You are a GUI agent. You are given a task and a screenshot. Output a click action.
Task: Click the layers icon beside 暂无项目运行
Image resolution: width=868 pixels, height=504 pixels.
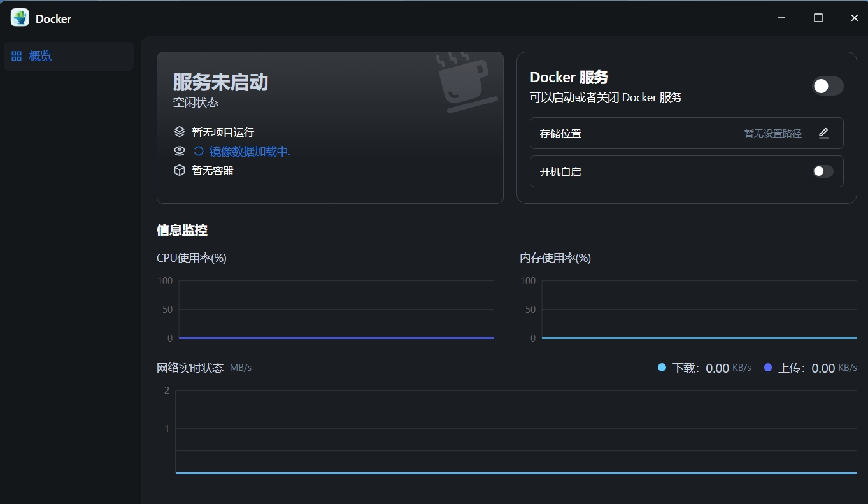180,132
